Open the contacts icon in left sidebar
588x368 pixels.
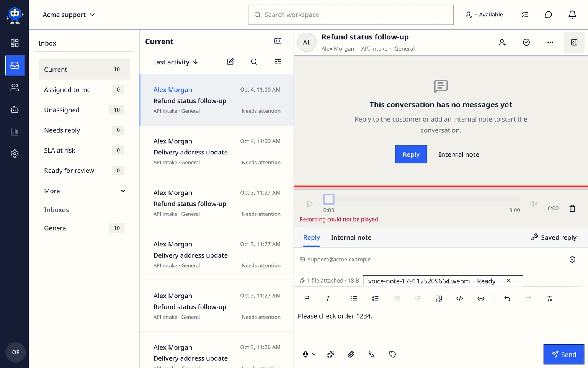[15, 87]
